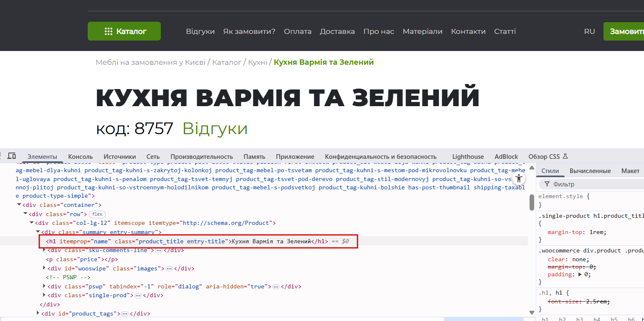Image resolution: width=644 pixels, height=321 pixels.
Task: Click the Кухні breadcrumb link
Action: (x=258, y=62)
